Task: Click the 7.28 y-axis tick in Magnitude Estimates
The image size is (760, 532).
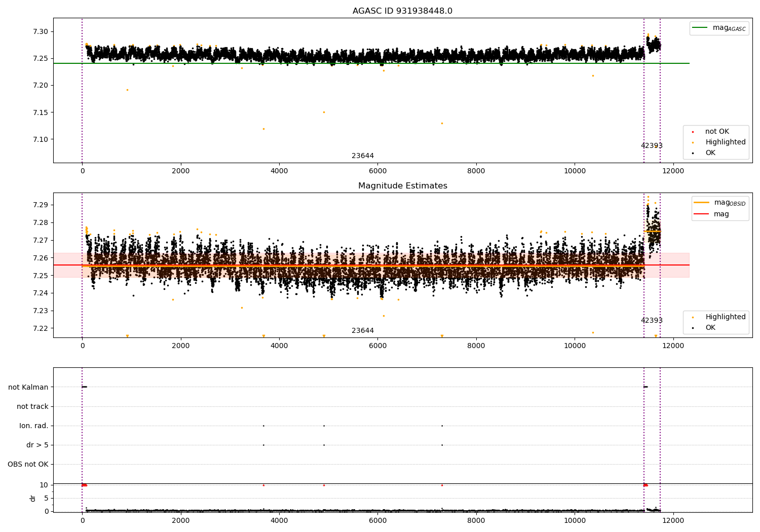Action: [x=41, y=223]
